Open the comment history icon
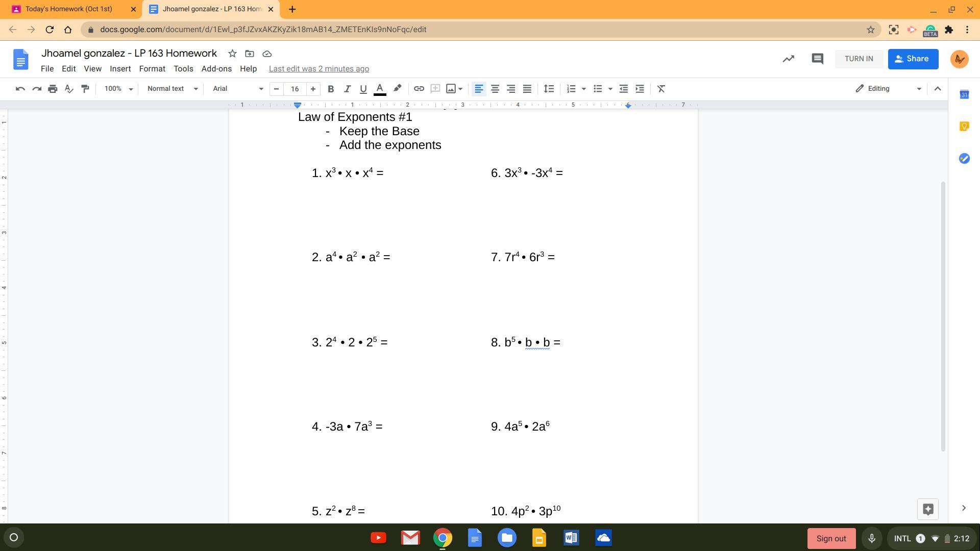Screen dimensions: 980x551 pyautogui.click(x=817, y=59)
